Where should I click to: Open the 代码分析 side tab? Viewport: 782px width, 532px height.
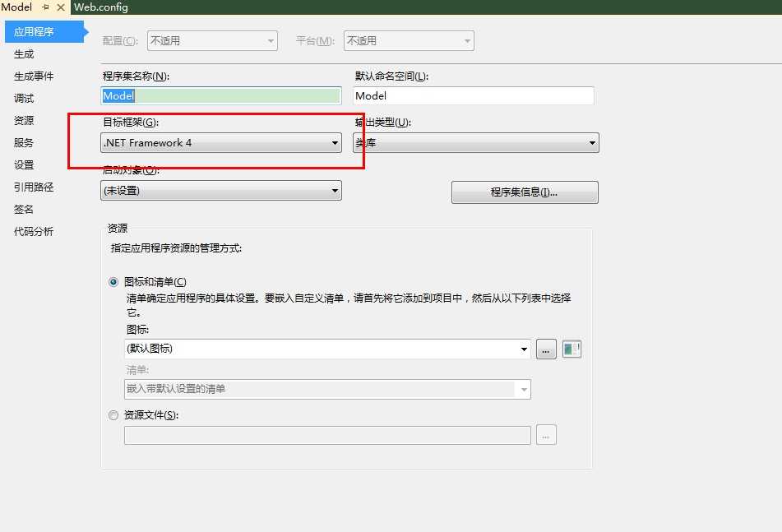point(34,231)
